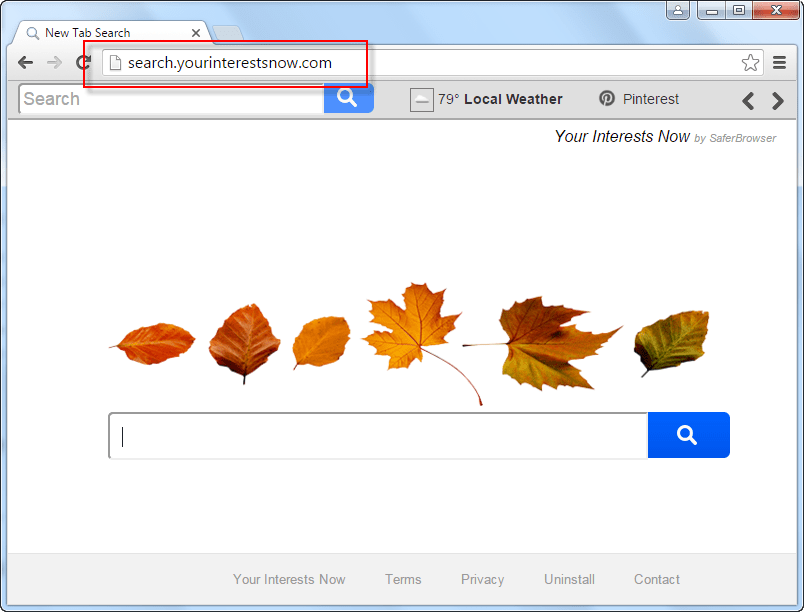
Task: Open the Uninstall footer link
Action: [x=569, y=579]
